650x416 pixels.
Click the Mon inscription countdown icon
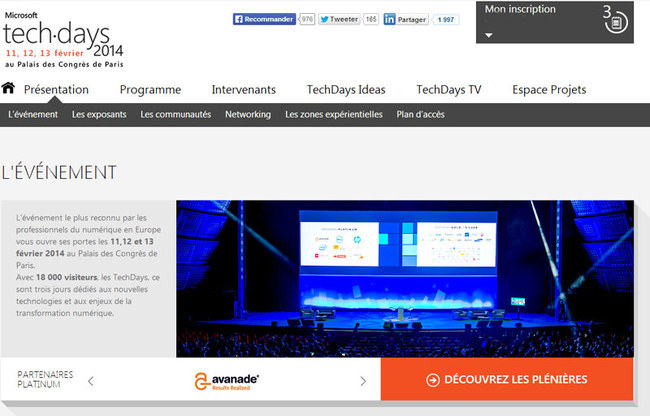616,22
